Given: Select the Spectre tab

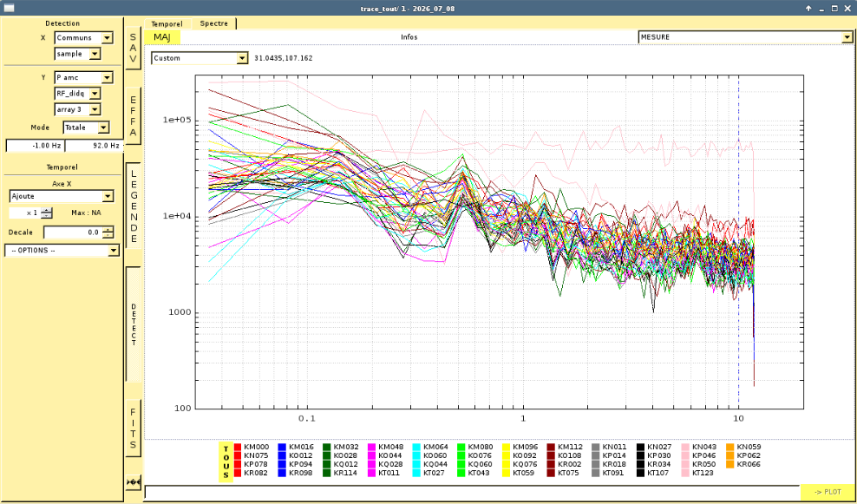Looking at the screenshot, I should pos(214,23).
